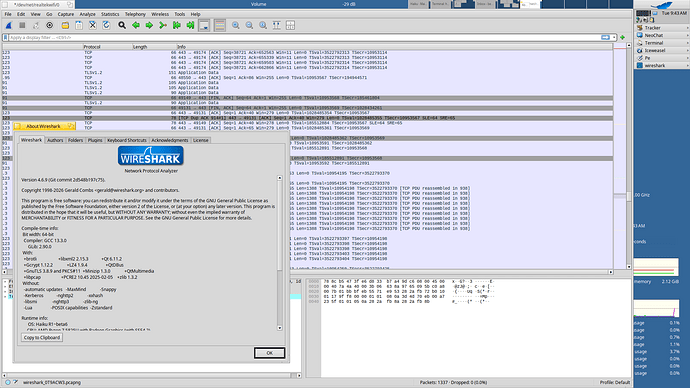
Task: Switch to the Authors tab
Action: tap(55, 140)
